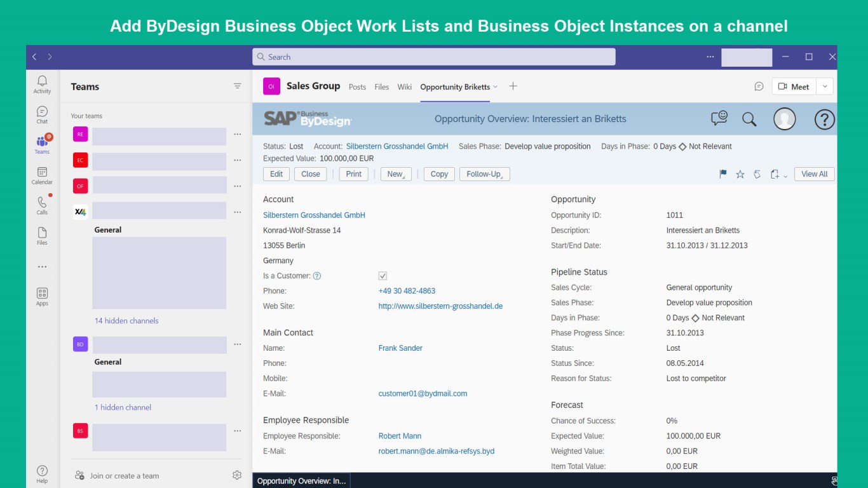This screenshot has width=868, height=488.
Task: Open SAP feedback smiley chat icon
Action: point(719,118)
